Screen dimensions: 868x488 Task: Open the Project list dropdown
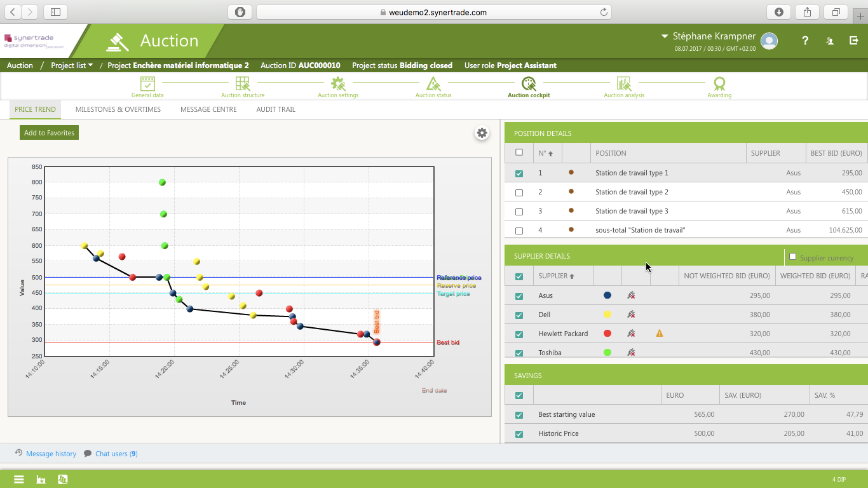[x=72, y=65]
